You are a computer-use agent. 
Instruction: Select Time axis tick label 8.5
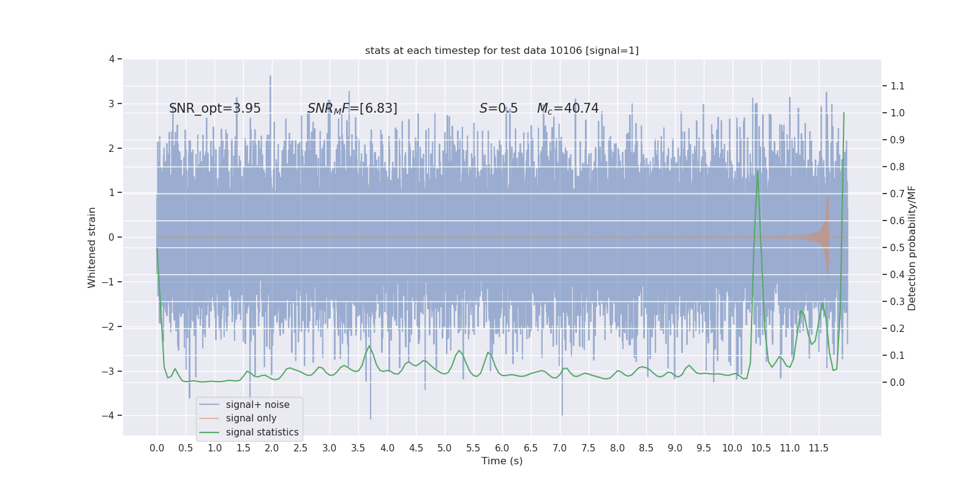pyautogui.click(x=646, y=448)
